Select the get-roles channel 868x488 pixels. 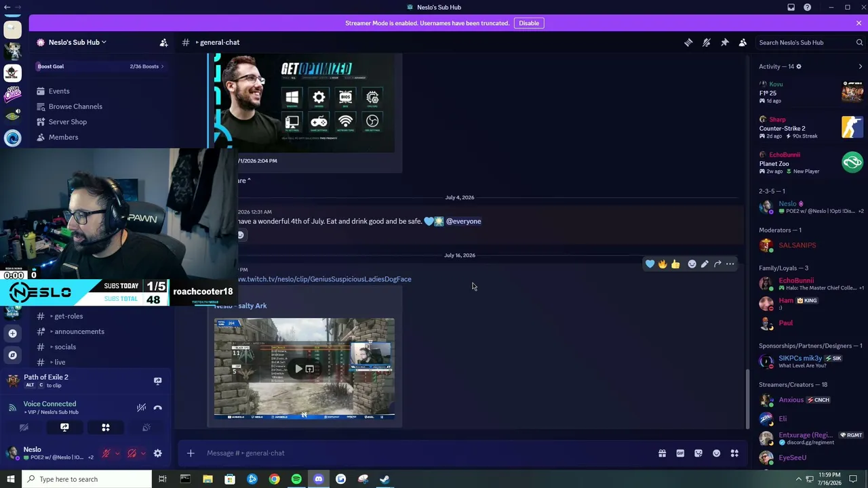(x=68, y=316)
